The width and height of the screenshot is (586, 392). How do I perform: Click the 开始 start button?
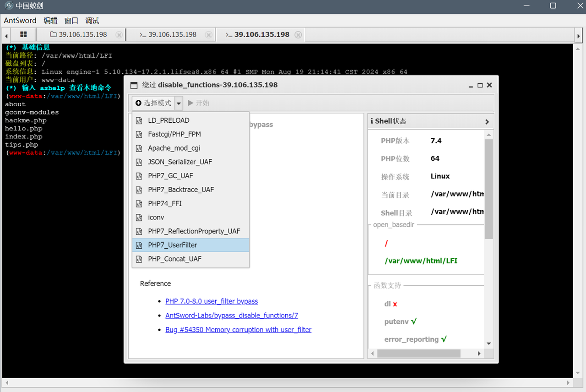(x=199, y=103)
